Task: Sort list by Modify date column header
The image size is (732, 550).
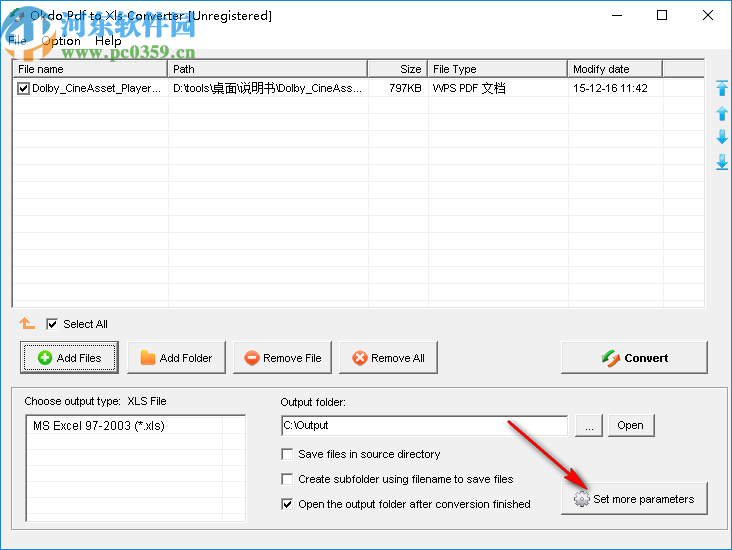Action: click(615, 69)
